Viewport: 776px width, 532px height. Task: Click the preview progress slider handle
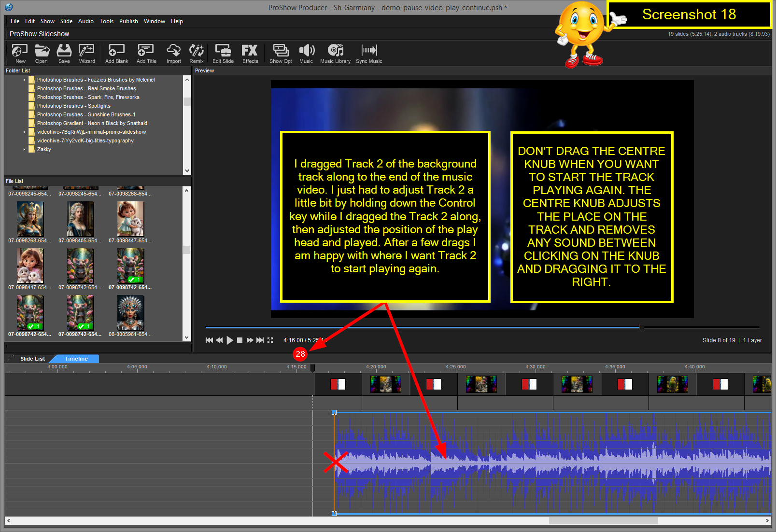(642, 328)
